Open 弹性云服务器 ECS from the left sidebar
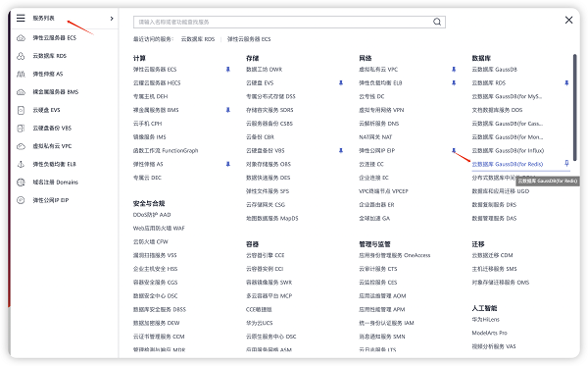Image resolution: width=588 pixels, height=366 pixels. click(x=54, y=38)
